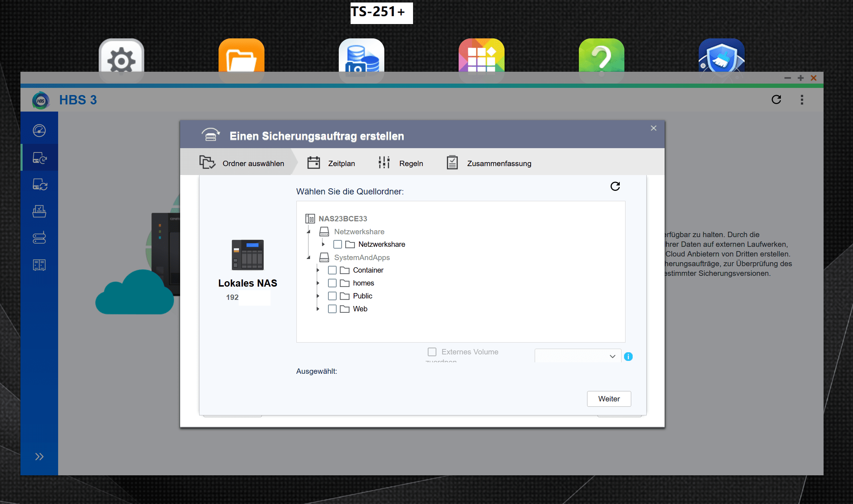Check the Container folder checkbox

tap(332, 270)
